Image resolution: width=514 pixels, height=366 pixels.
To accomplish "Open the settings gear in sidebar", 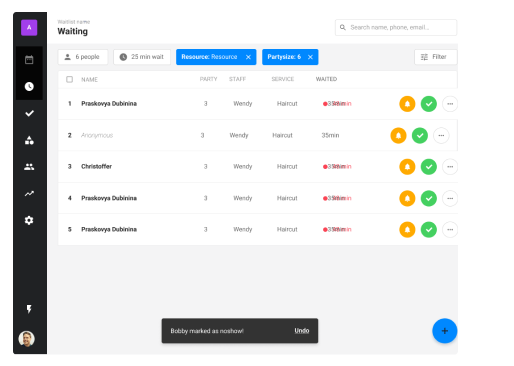I will [x=29, y=220].
